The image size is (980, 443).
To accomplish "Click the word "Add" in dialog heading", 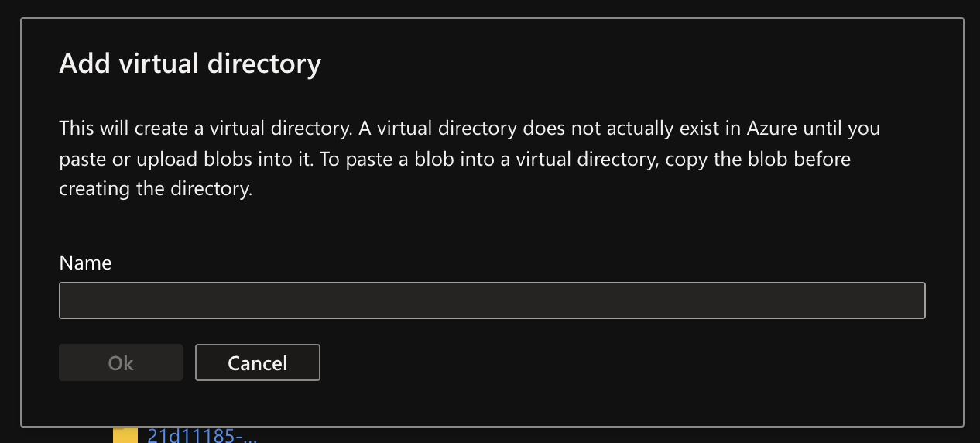I will click(85, 64).
